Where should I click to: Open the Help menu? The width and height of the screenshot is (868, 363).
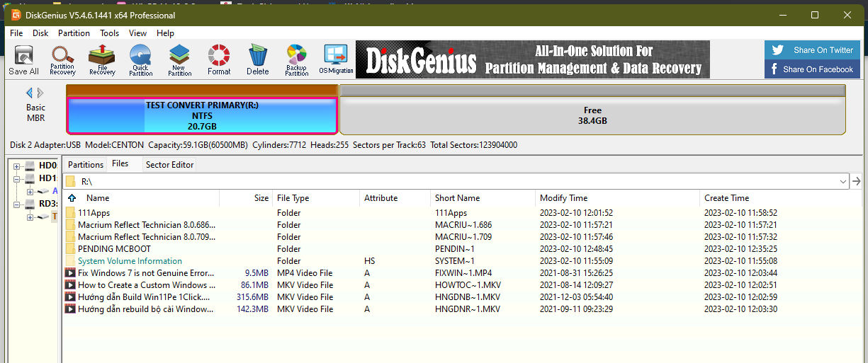point(165,33)
